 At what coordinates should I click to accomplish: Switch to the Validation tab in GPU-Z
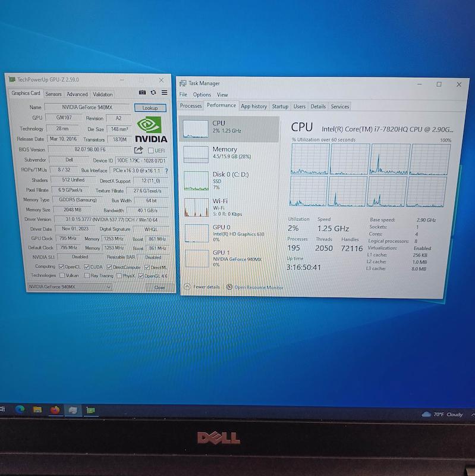[x=102, y=95]
